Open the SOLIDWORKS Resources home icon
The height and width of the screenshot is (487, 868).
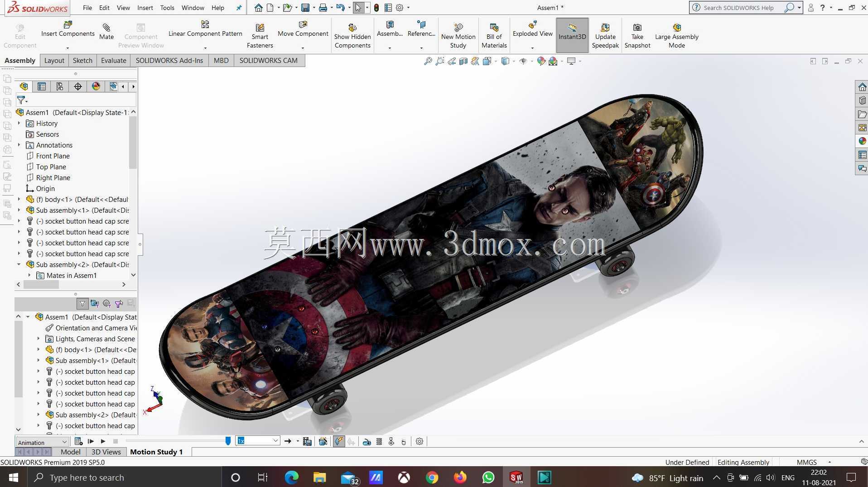[862, 87]
